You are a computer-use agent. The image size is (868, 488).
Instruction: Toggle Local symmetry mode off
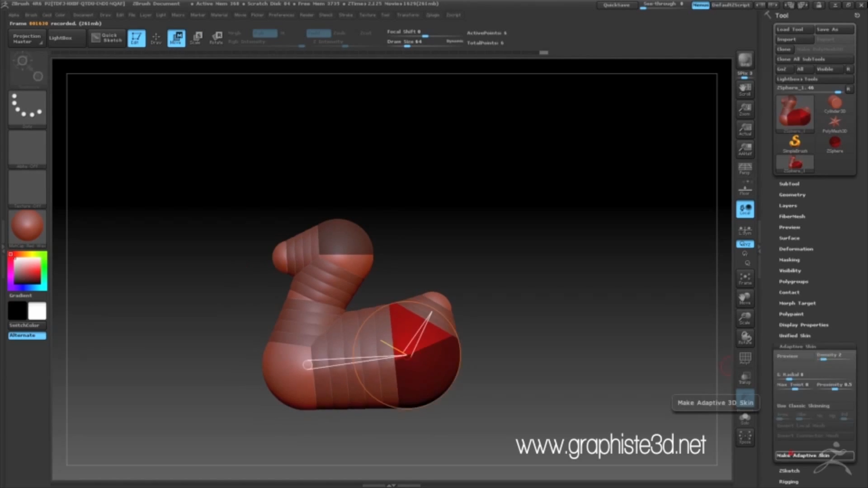745,209
